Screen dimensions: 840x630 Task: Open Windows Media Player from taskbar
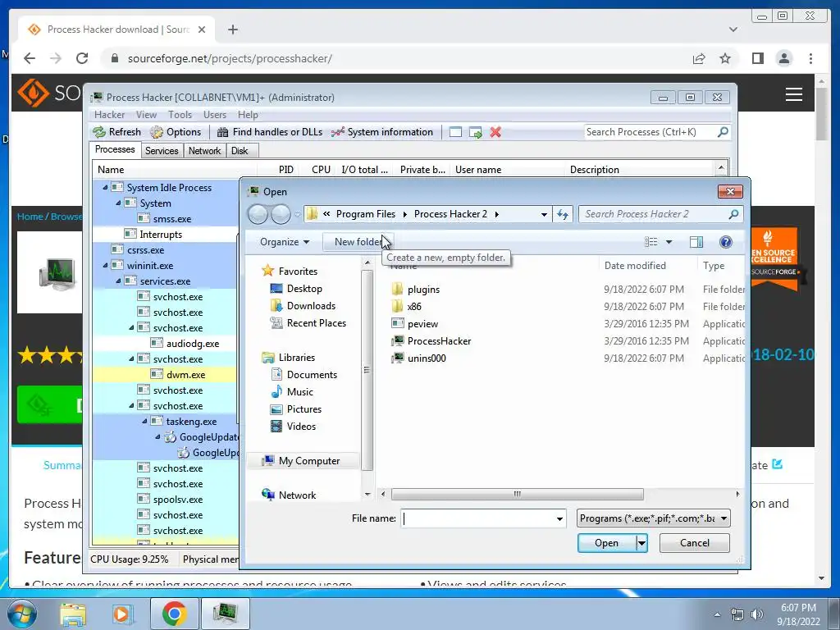click(x=122, y=614)
